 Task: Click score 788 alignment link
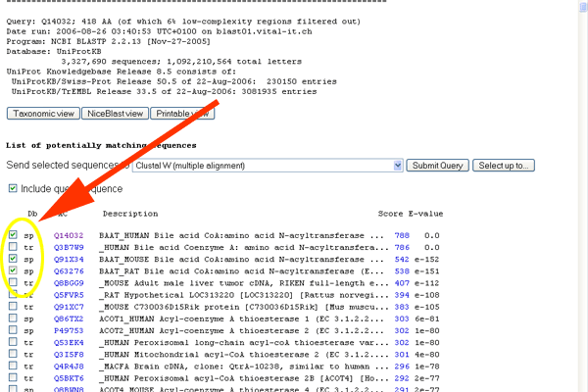402,236
